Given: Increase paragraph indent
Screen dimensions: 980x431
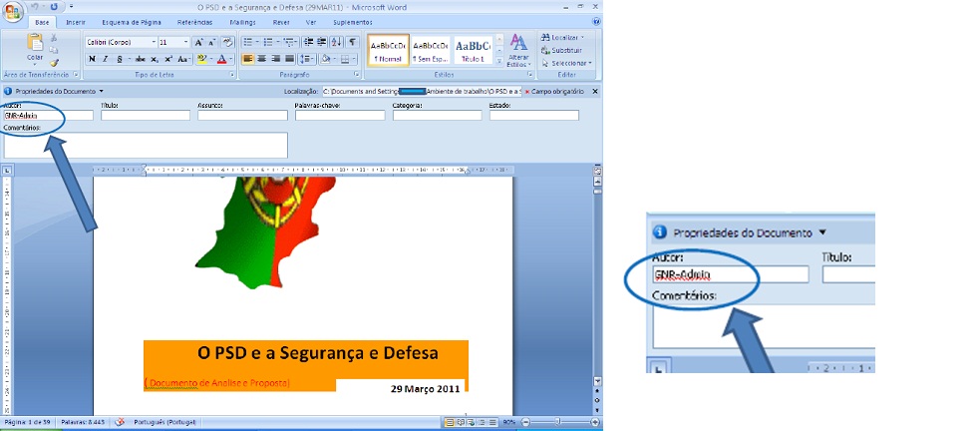Looking at the screenshot, I should [x=321, y=43].
